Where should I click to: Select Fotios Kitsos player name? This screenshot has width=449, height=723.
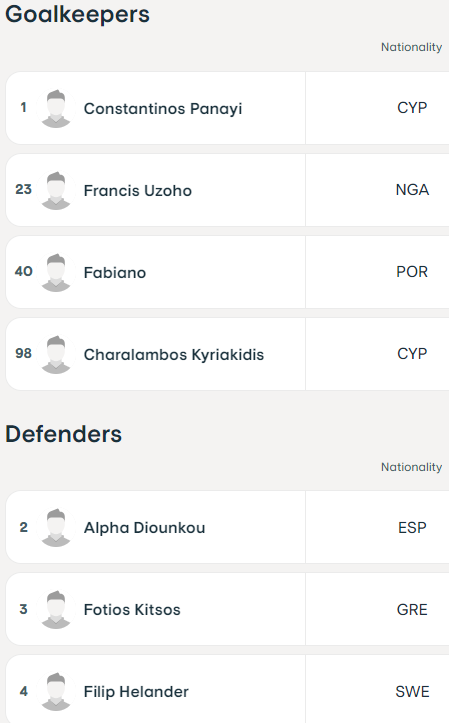[132, 610]
